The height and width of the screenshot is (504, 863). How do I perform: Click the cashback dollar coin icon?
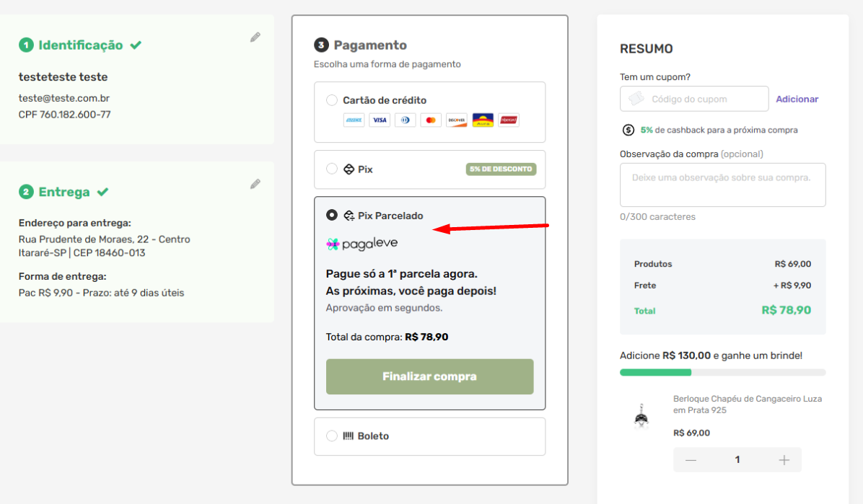click(x=628, y=131)
